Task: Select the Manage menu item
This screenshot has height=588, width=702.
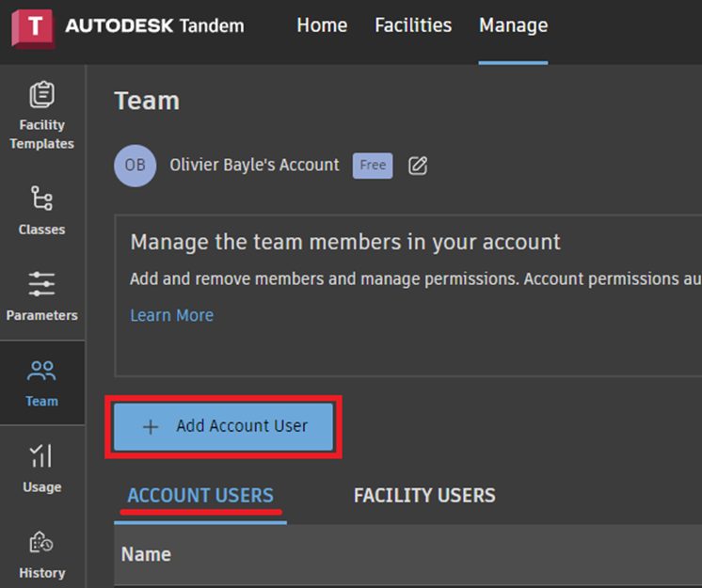Action: tap(513, 25)
